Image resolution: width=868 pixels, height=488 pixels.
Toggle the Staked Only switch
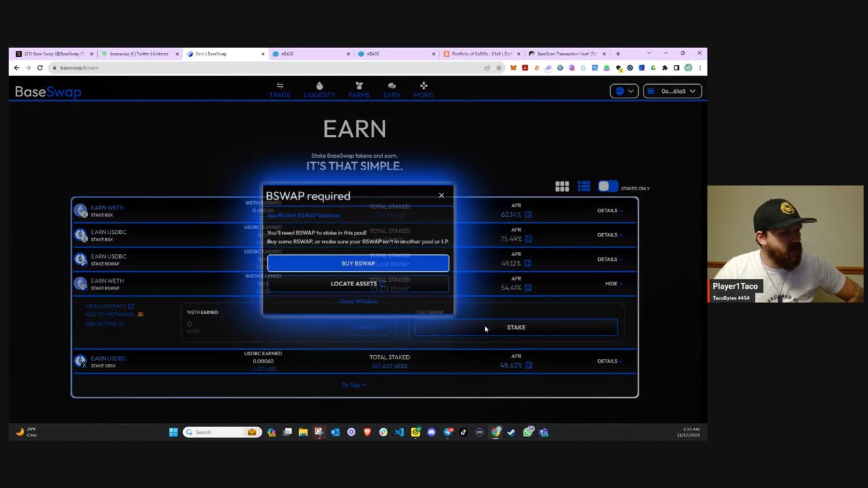coord(608,186)
